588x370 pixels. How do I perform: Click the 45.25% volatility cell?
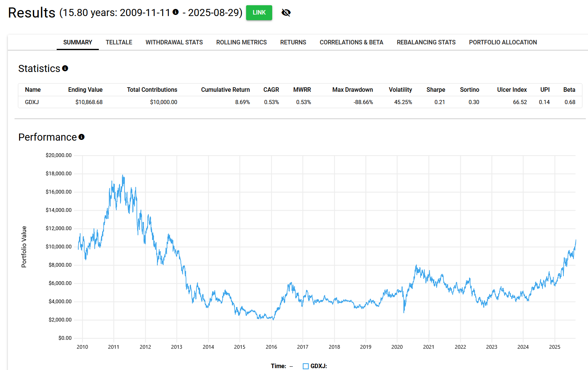pyautogui.click(x=403, y=102)
